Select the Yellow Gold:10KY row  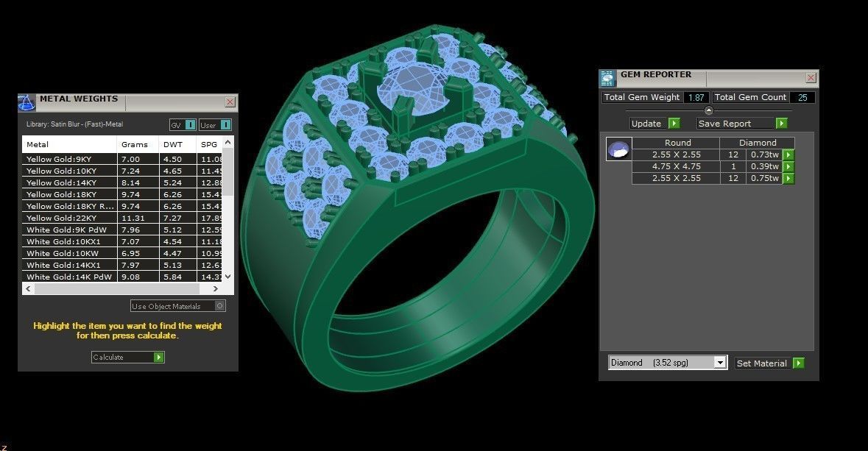[122, 171]
